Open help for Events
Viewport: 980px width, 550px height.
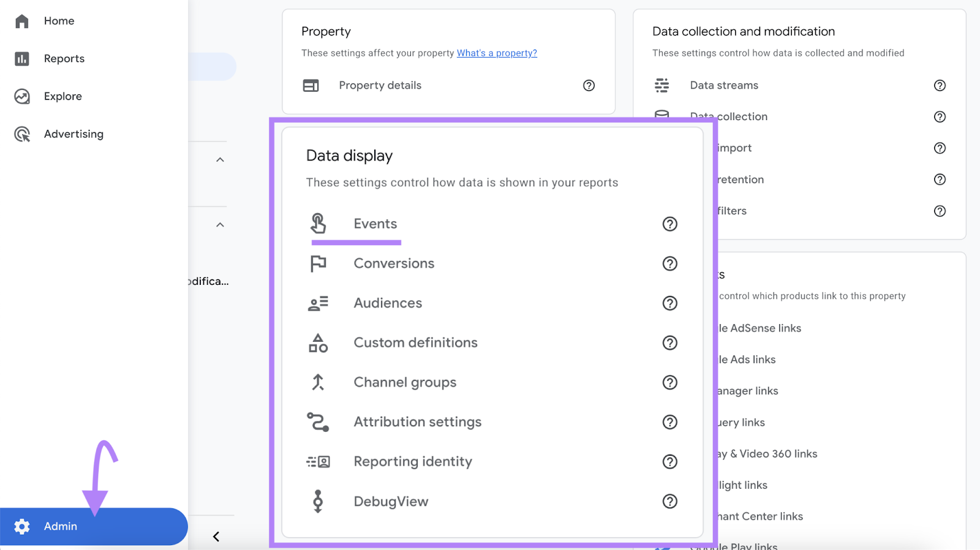[670, 224]
